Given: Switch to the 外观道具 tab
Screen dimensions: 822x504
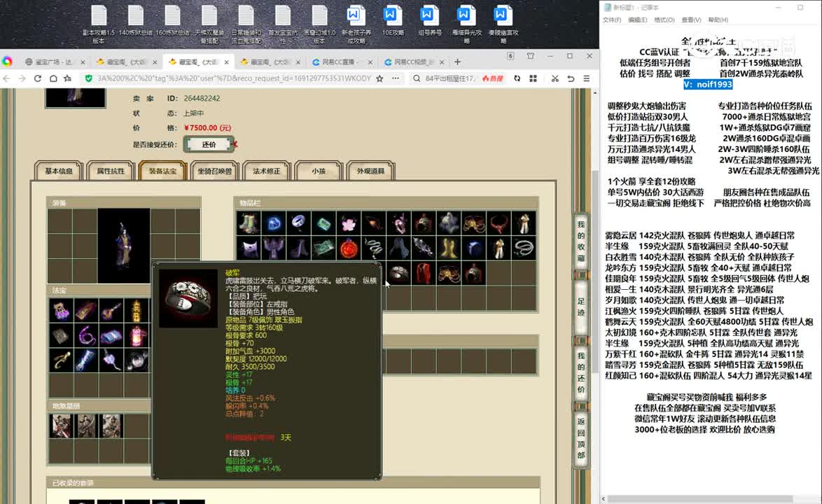Looking at the screenshot, I should point(370,171).
